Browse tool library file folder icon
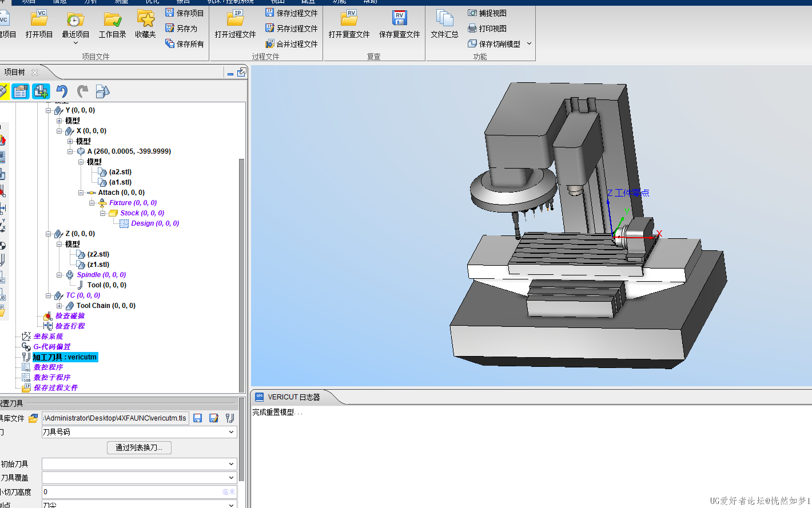 point(33,418)
